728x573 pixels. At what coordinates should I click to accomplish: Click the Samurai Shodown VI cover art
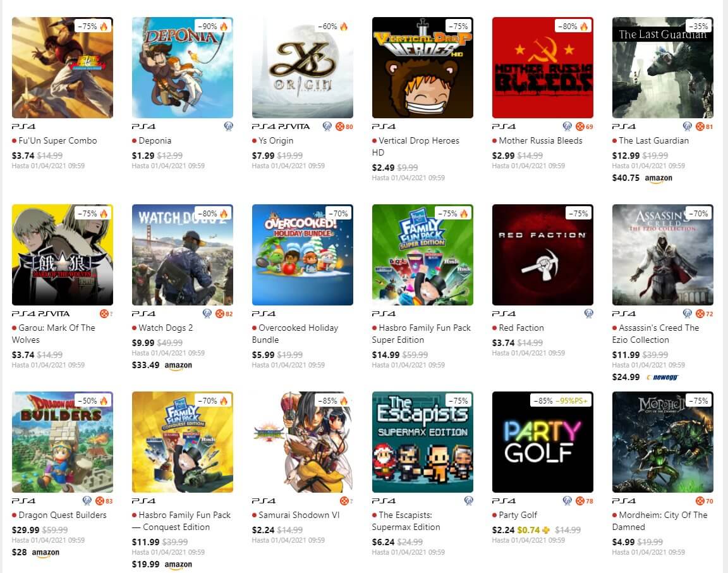(x=302, y=442)
